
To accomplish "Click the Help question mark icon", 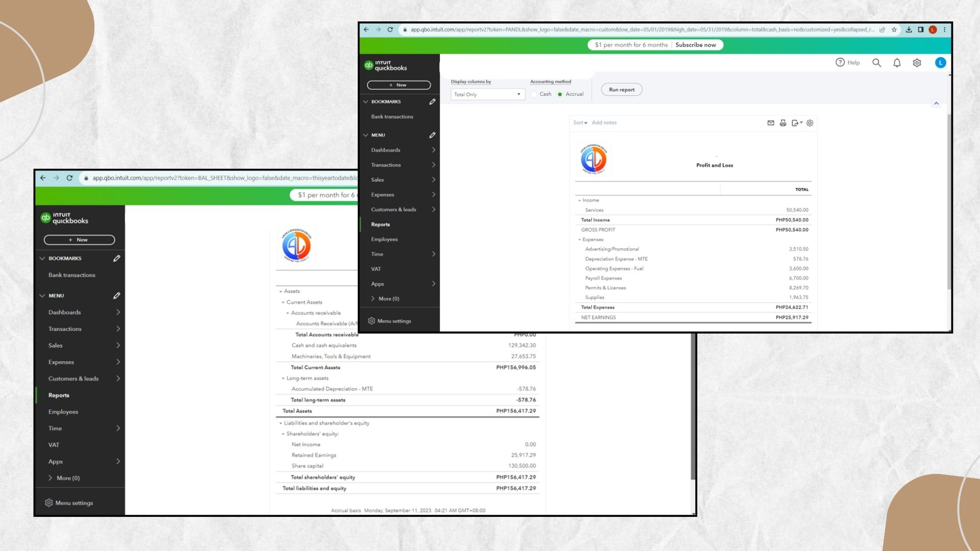I will [840, 62].
